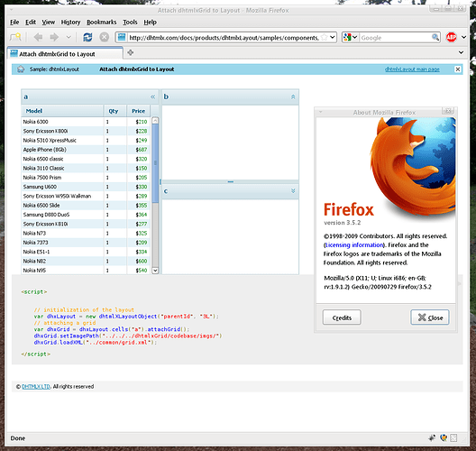Screen dimensions: 476x451
Task: Collapse panel a with double arrow
Action: (152, 97)
